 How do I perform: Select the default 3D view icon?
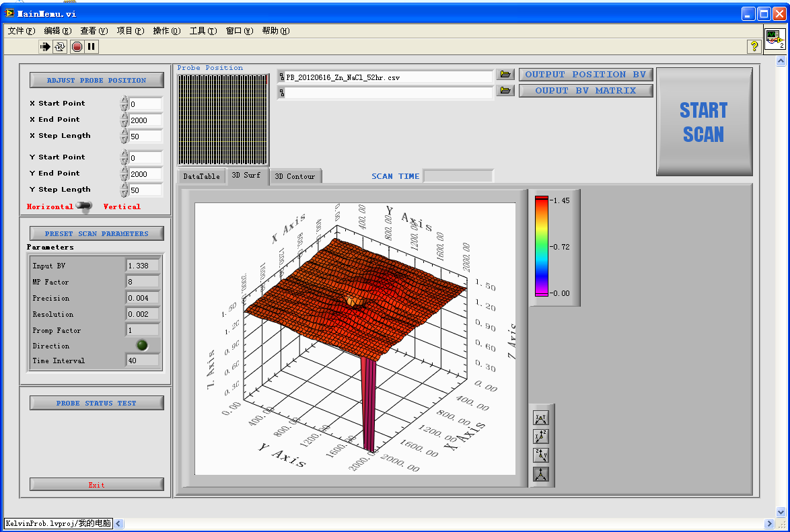tap(540, 474)
